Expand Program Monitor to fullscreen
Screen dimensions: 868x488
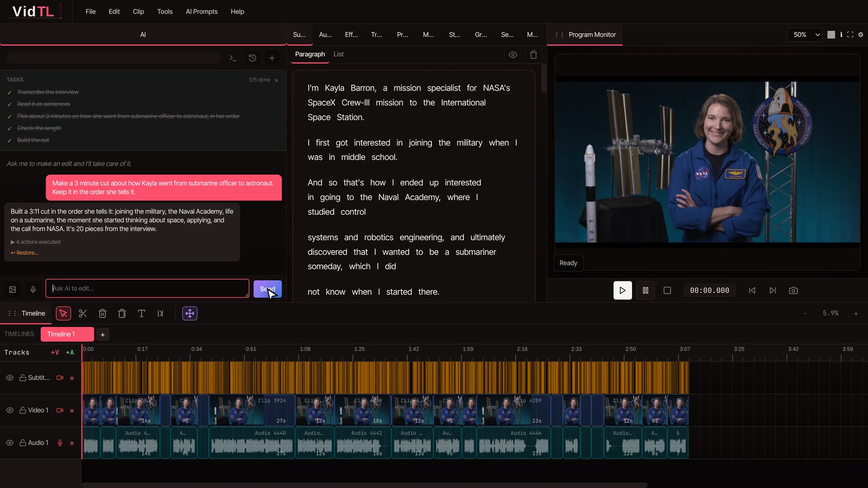pos(850,35)
